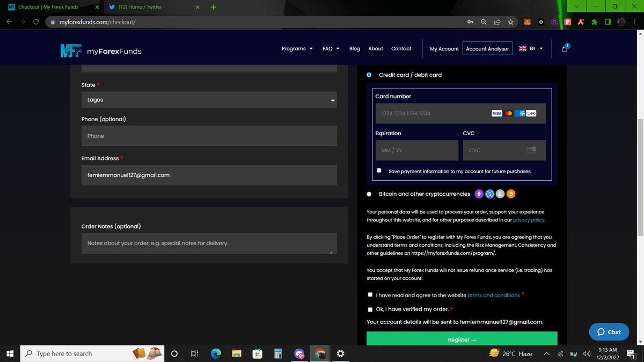This screenshot has width=644, height=362.
Task: Open the shopping cart icon in the header
Action: point(565,48)
